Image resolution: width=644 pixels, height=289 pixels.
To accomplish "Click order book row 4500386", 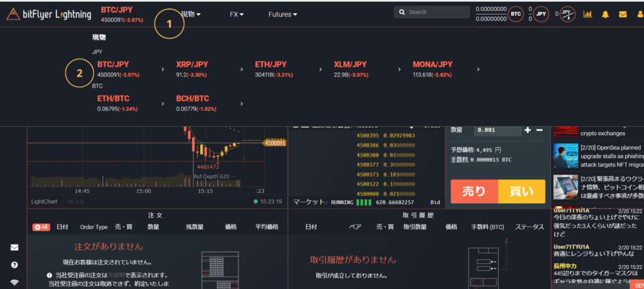I will [x=386, y=145].
